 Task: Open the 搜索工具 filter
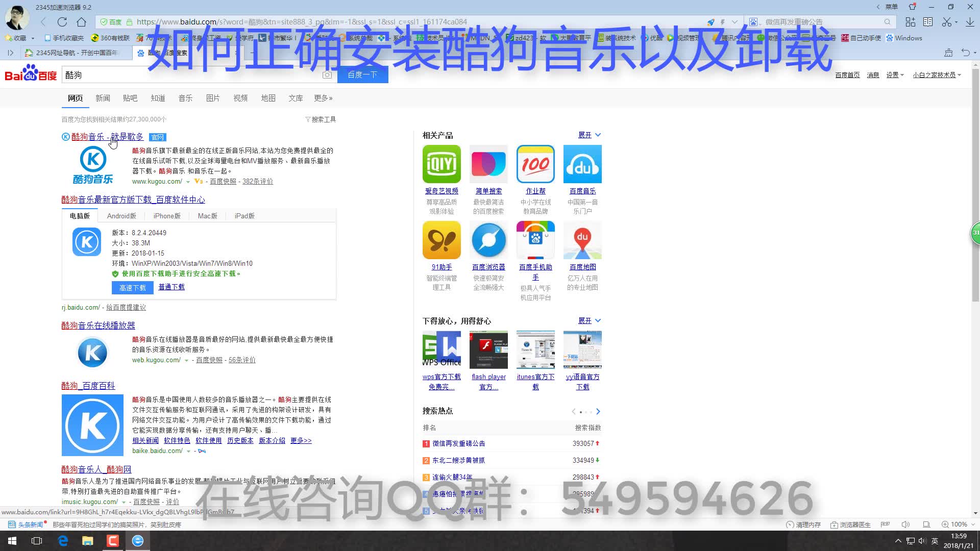tap(321, 119)
